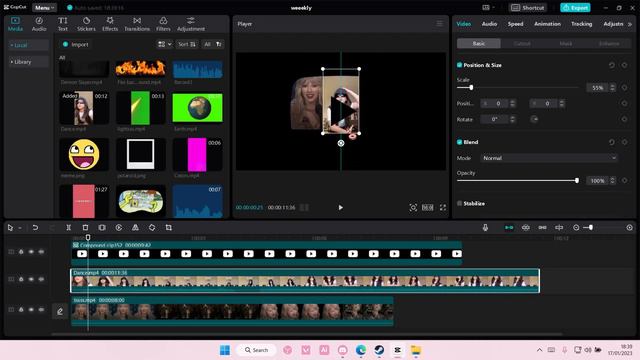Viewport: 640px width, 360px height.
Task: Hide the Dance.mp4 track with eye icon
Action: (31, 279)
